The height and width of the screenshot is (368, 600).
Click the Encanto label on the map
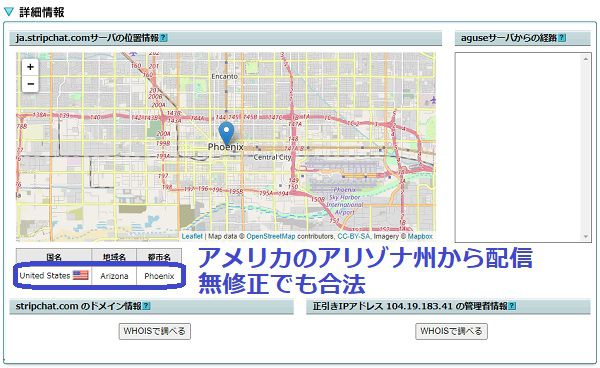(225, 77)
